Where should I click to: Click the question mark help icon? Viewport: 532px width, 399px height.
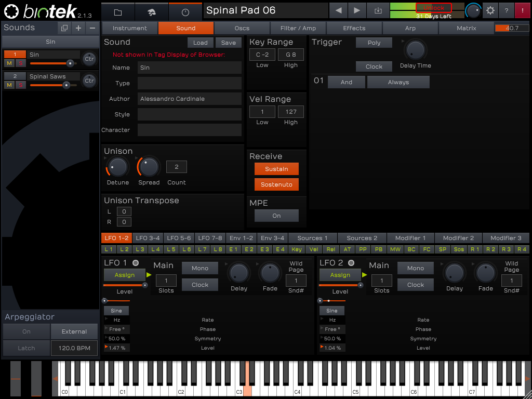coord(507,10)
